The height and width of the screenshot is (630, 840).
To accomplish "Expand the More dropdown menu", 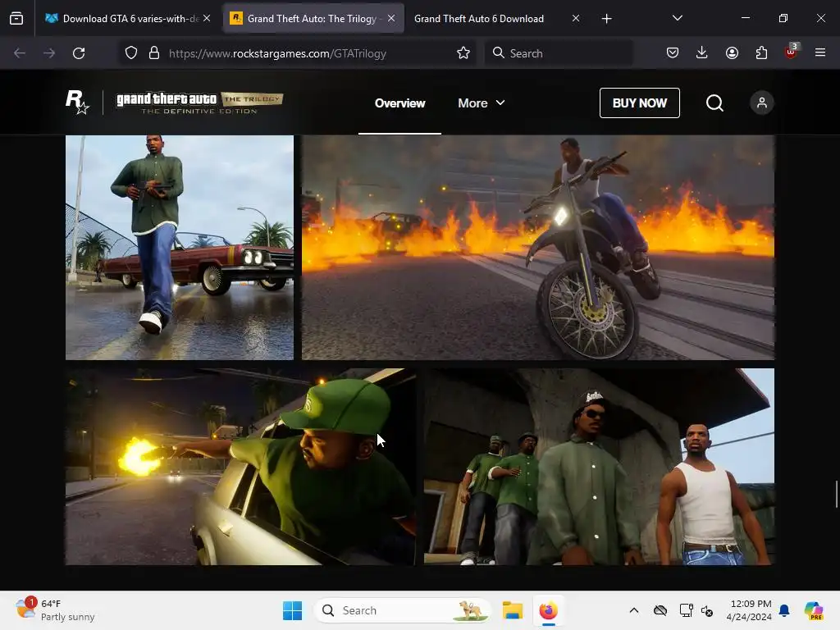I will point(481,103).
